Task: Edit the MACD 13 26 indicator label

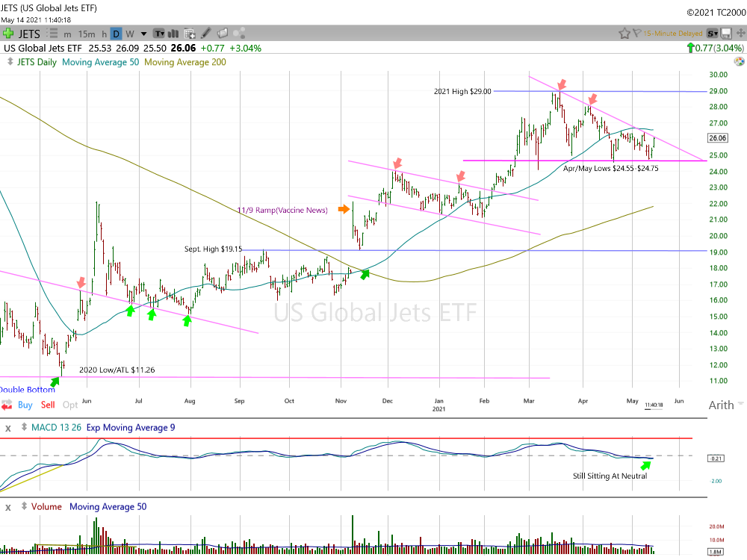Action: [x=56, y=427]
